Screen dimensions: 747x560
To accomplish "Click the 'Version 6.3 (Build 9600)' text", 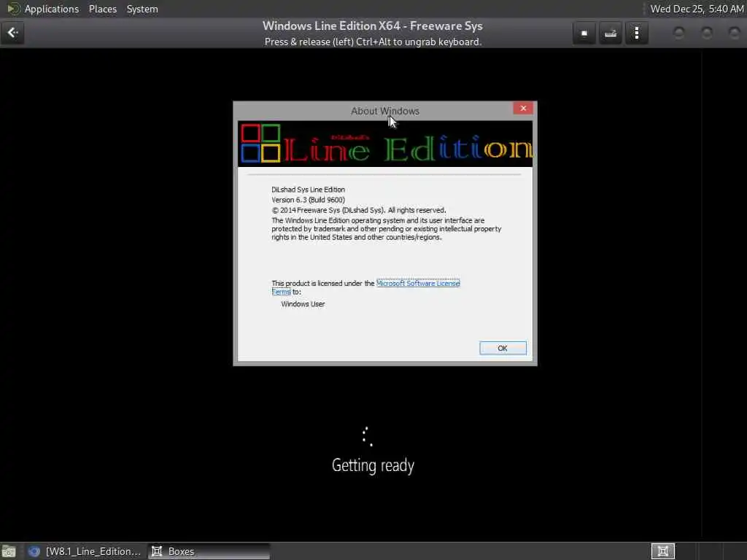I will pos(309,200).
